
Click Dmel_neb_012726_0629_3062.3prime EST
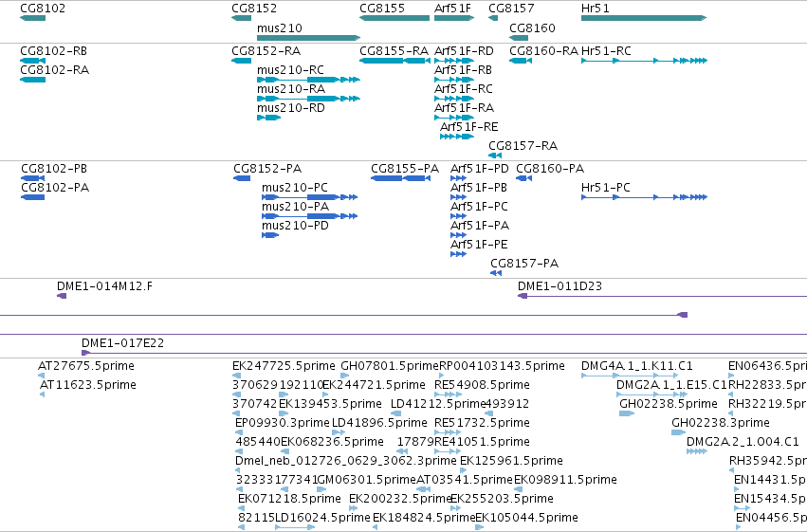(x=237, y=470)
